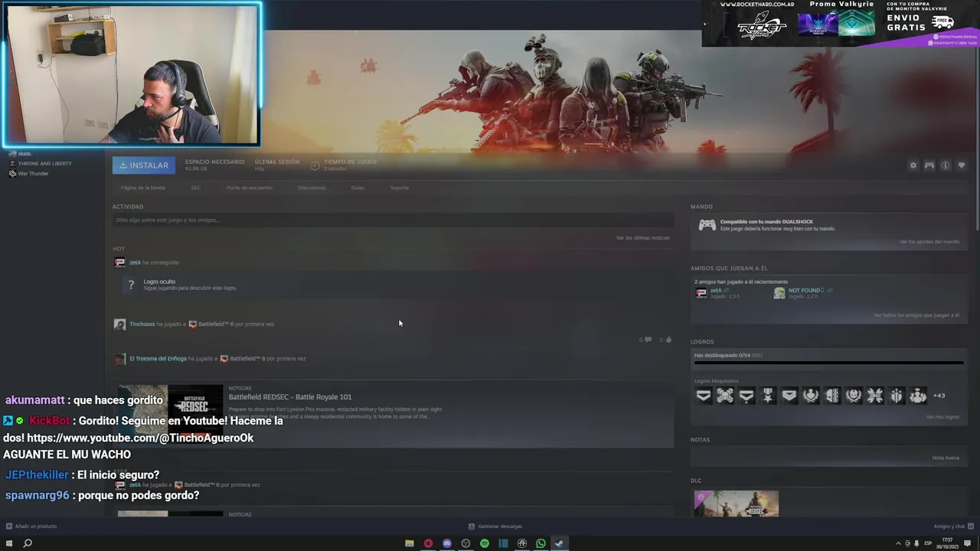Show game info circle icon
The width and height of the screenshot is (980, 551).
click(x=946, y=165)
